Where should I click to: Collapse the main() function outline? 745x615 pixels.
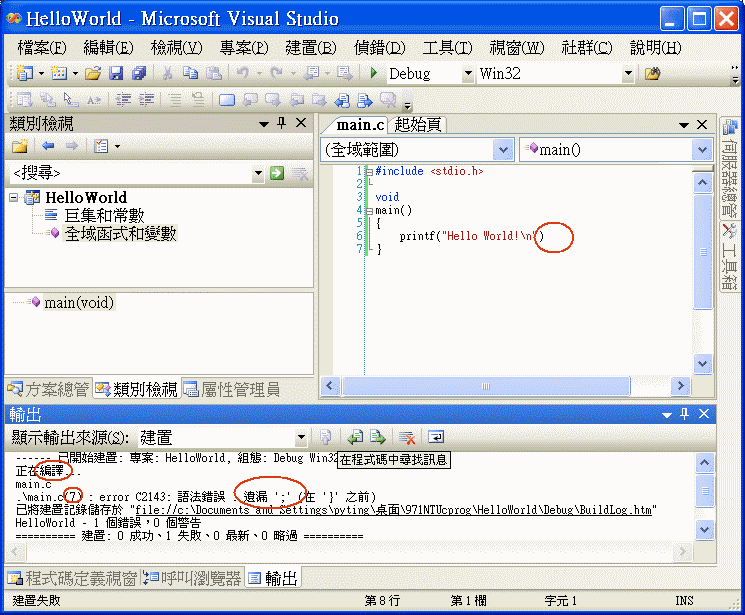coord(369,211)
